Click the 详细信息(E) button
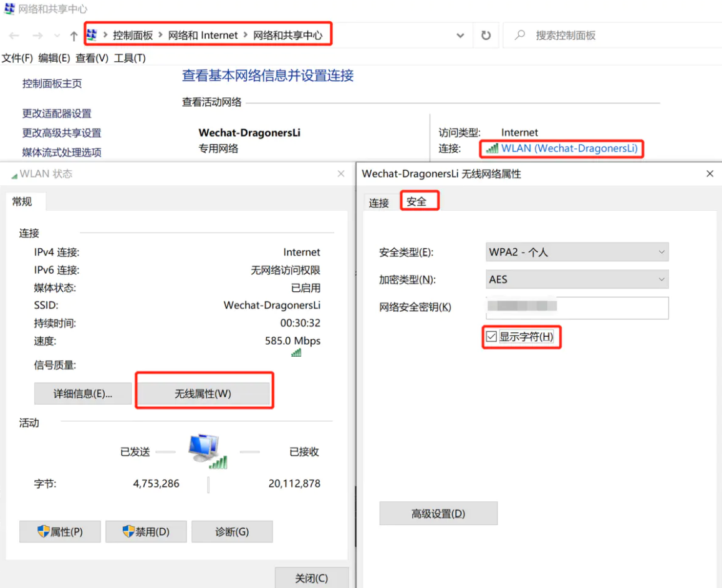 [x=82, y=393]
